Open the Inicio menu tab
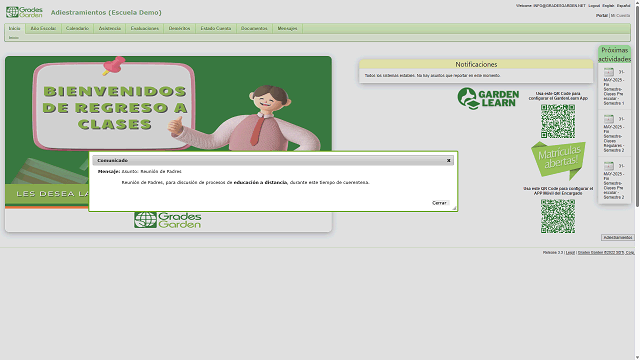 coord(15,29)
